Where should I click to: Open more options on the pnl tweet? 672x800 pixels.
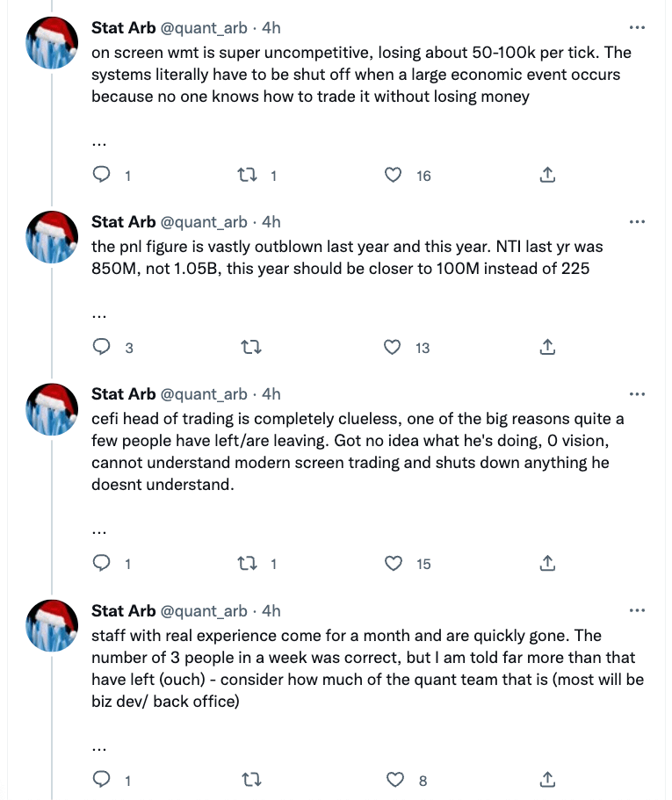click(x=638, y=220)
